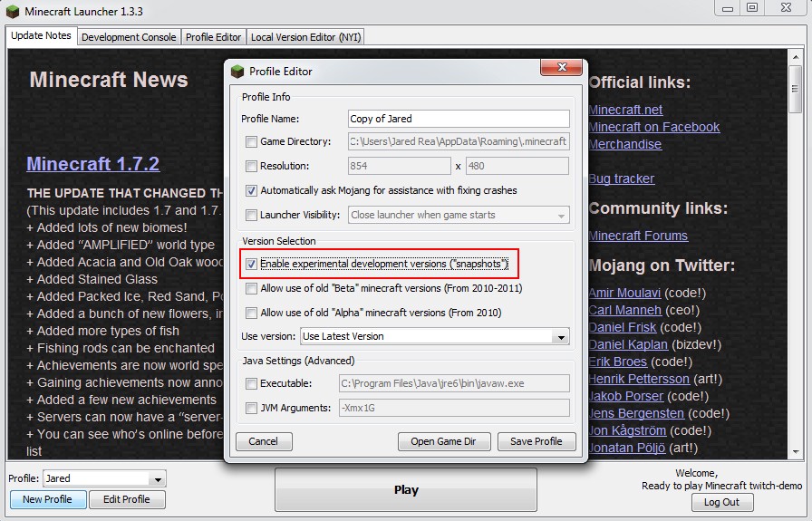Uncheck the snapshots experimental versions checkbox
The width and height of the screenshot is (812, 521).
tap(251, 265)
